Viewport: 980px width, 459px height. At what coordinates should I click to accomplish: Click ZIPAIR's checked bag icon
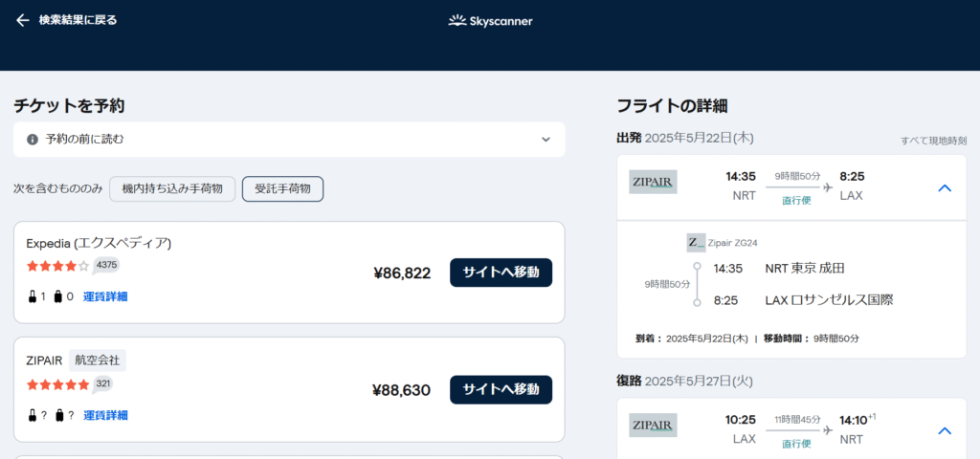(x=59, y=415)
